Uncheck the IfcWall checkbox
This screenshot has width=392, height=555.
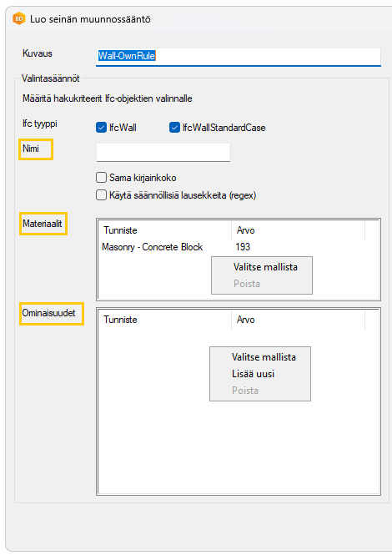(101, 128)
